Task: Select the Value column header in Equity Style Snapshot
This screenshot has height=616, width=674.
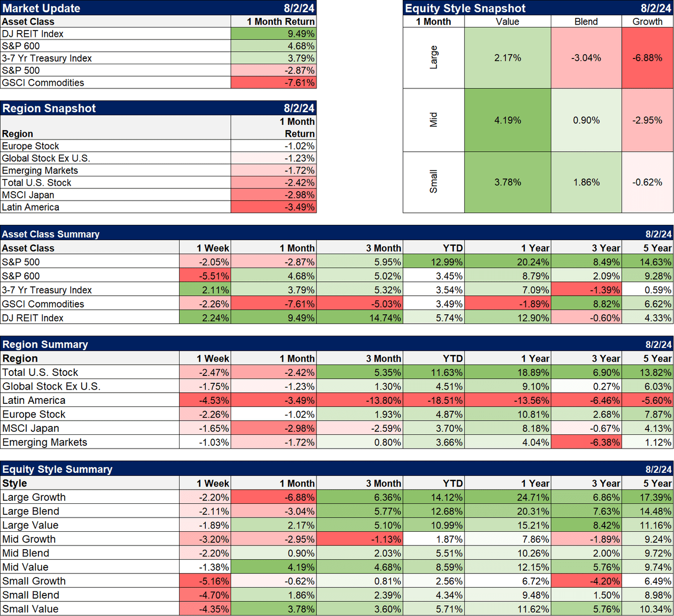Action: pos(508,22)
